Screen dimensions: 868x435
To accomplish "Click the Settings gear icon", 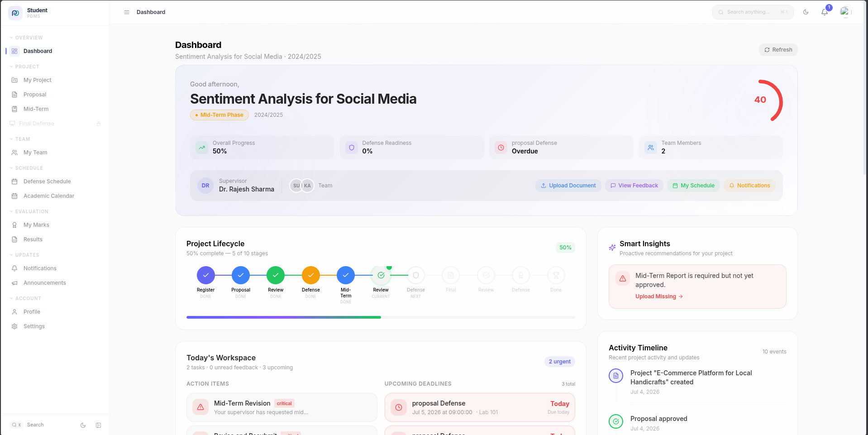I will [14, 326].
